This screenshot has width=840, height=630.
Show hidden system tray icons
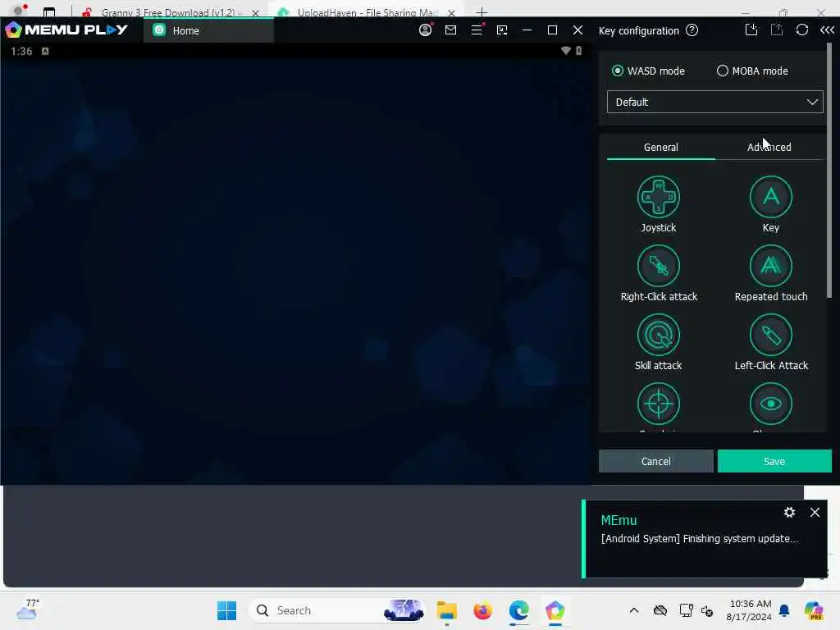(634, 610)
